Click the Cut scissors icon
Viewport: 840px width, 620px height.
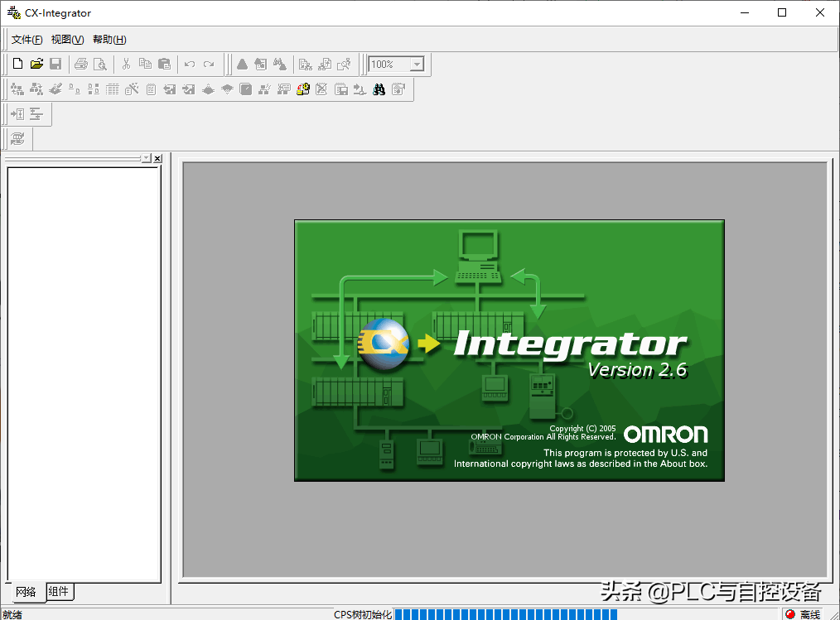click(x=126, y=65)
